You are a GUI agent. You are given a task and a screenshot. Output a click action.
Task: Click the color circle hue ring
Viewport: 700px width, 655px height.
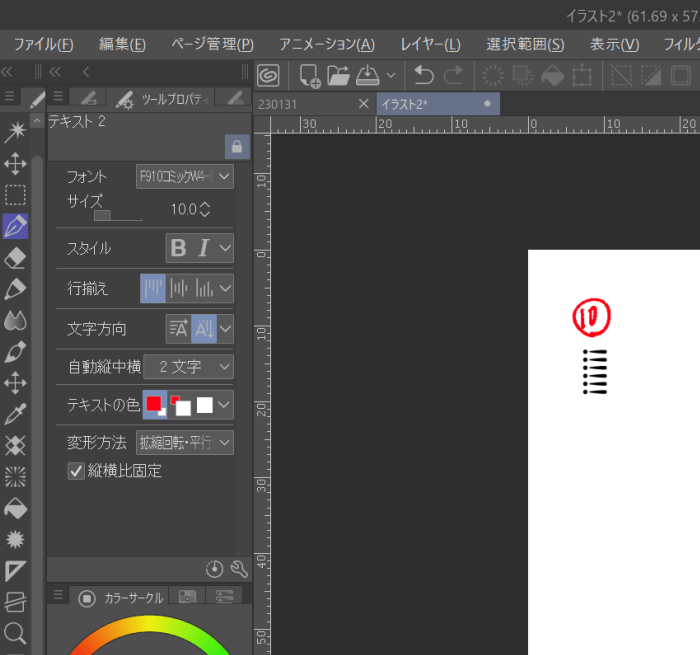click(x=150, y=622)
